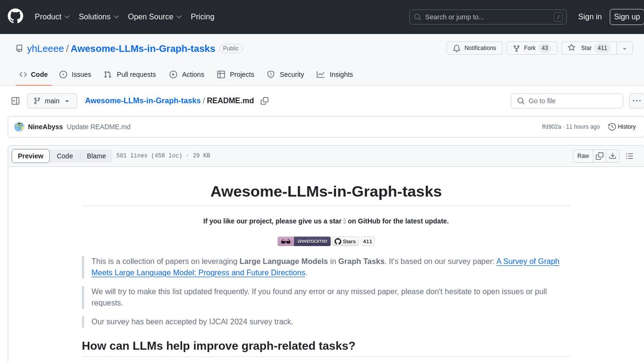This screenshot has height=362, width=644.
Task: Click the "501 lines (458 loc)" file info
Action: [x=149, y=156]
